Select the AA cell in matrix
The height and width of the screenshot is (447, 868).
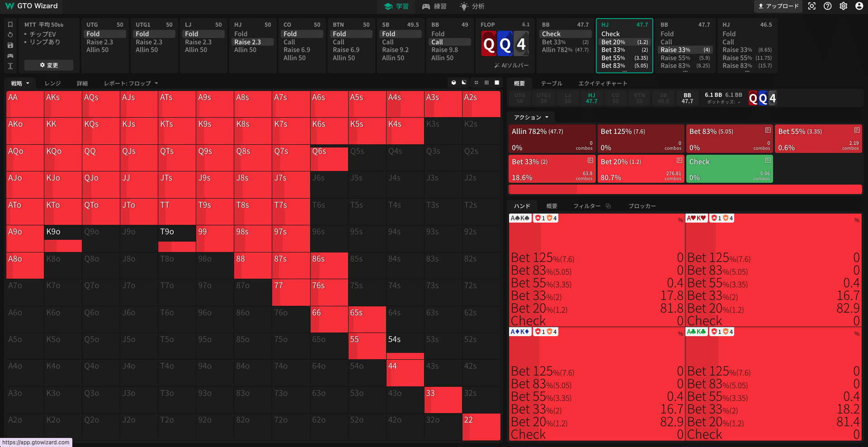pos(25,104)
